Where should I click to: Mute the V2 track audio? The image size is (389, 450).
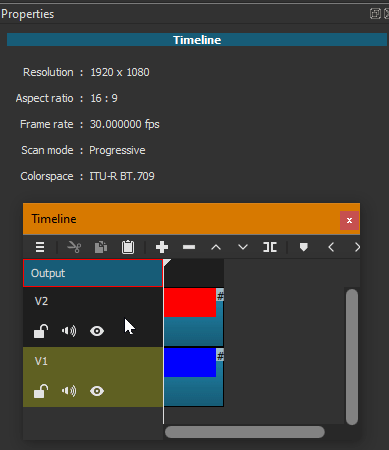pyautogui.click(x=69, y=331)
